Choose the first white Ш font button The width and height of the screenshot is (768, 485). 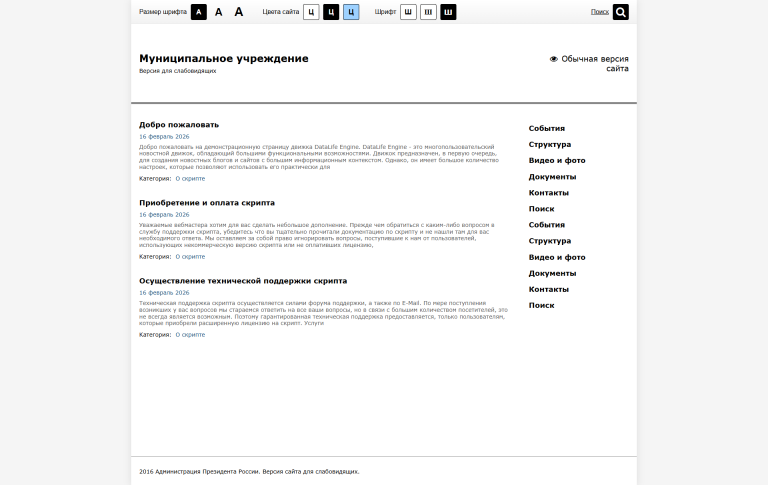tap(408, 12)
